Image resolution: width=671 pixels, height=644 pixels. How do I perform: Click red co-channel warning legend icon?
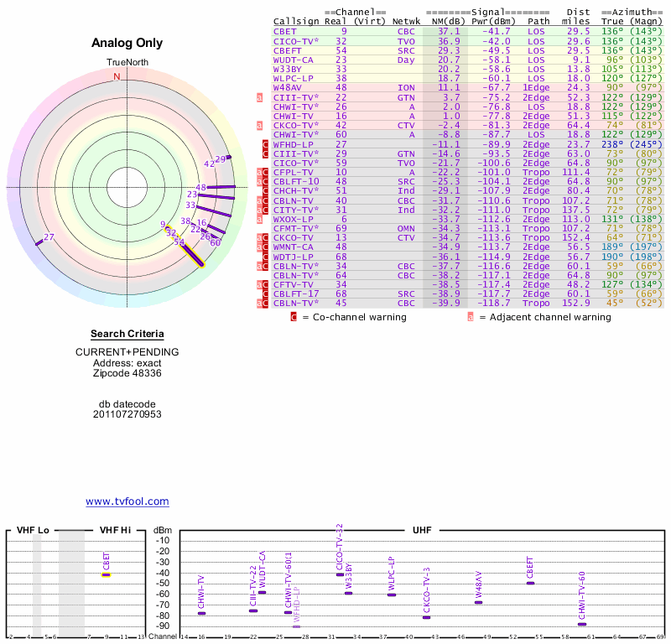click(x=294, y=317)
